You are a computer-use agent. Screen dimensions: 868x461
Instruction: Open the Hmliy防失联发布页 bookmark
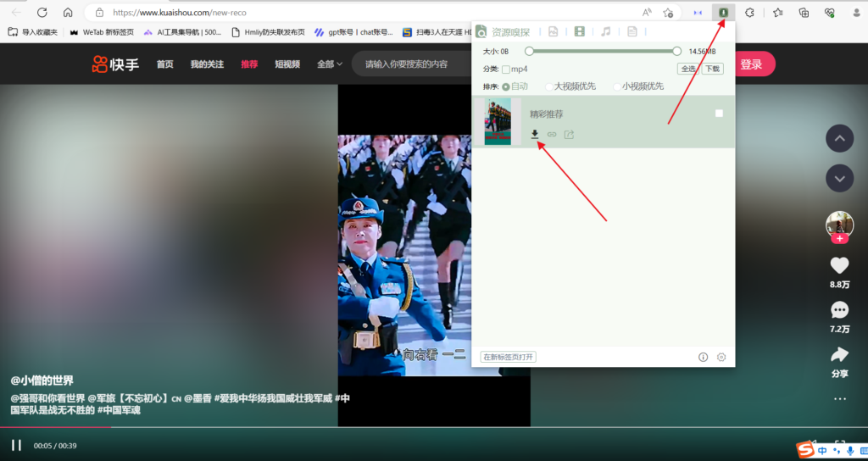click(x=268, y=32)
